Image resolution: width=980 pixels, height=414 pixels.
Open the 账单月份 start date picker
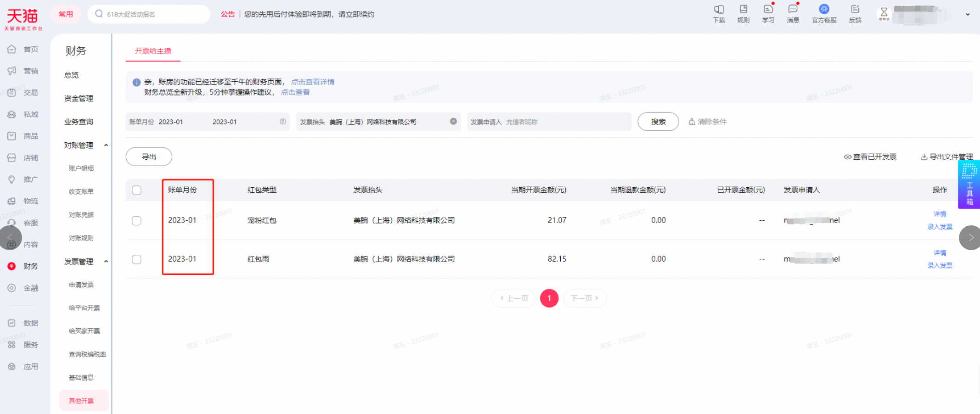(171, 122)
